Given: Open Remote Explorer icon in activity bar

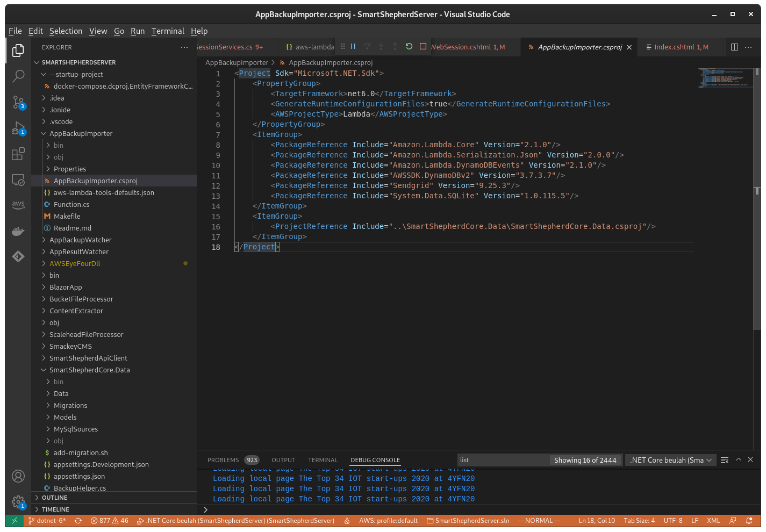Looking at the screenshot, I should click(18, 179).
